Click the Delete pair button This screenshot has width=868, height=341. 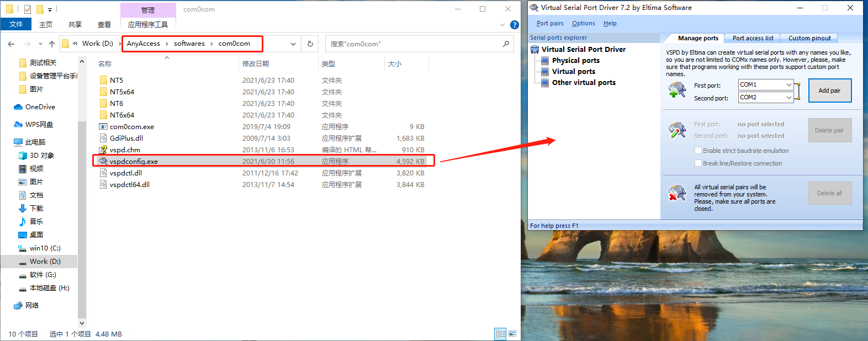pyautogui.click(x=830, y=130)
